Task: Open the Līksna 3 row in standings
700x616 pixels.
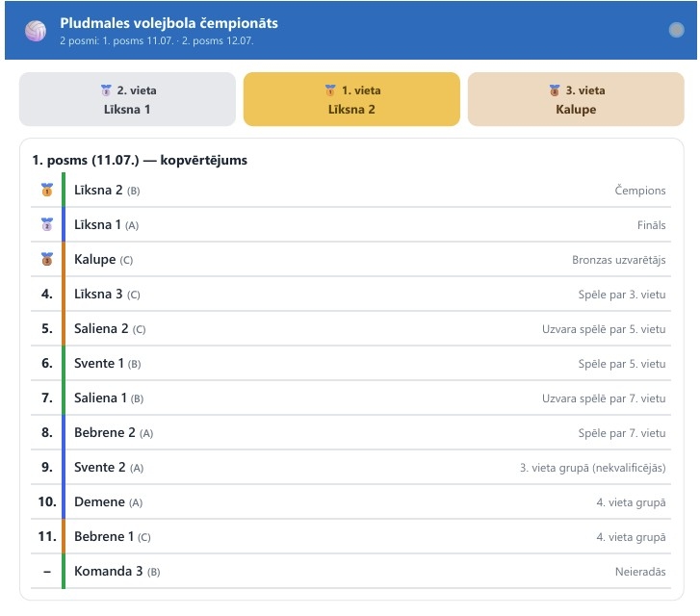Action: click(350, 294)
